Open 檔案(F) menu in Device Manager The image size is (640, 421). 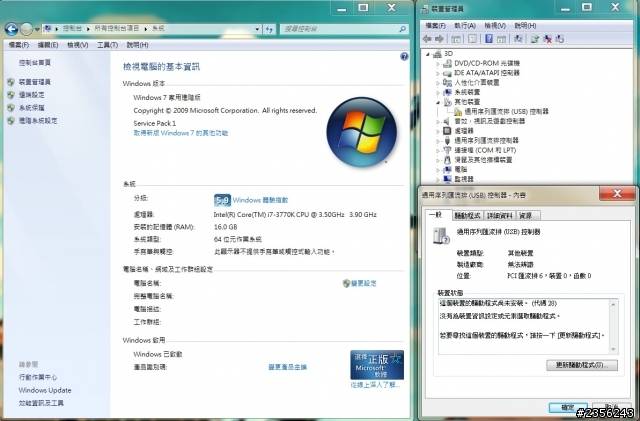pyautogui.click(x=436, y=26)
